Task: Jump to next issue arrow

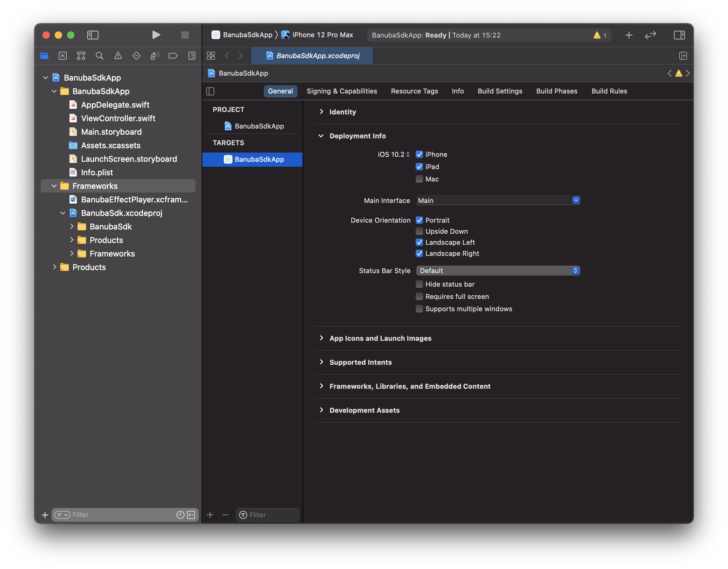Action: tap(688, 73)
